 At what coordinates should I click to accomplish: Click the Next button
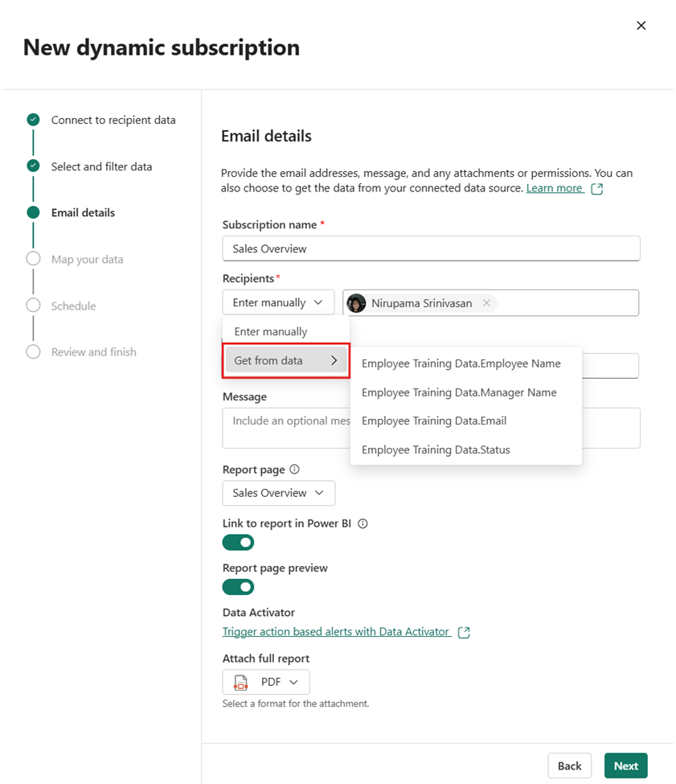[625, 766]
